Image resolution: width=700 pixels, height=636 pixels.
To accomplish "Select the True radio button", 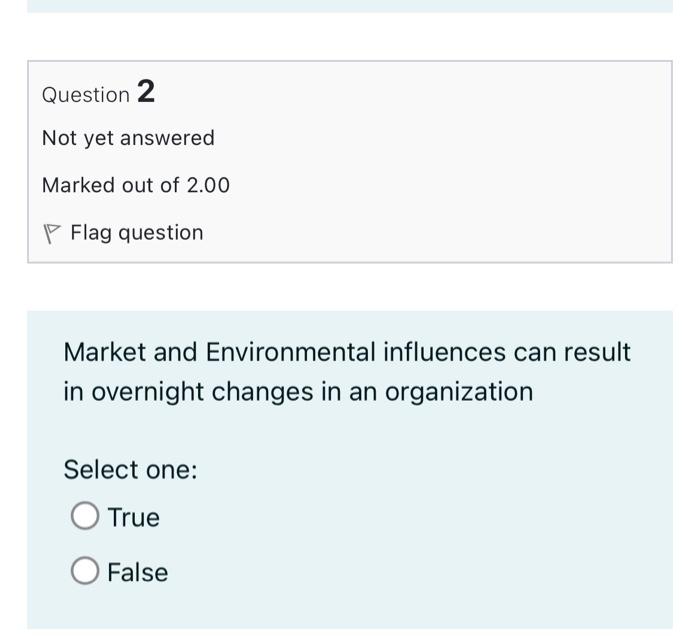I will 85,516.
